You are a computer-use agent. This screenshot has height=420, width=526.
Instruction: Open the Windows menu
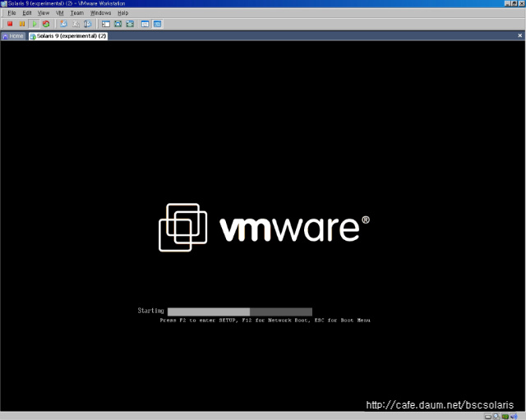pos(100,13)
